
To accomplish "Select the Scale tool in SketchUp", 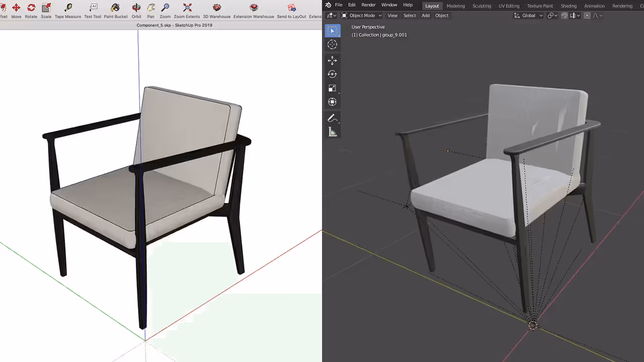I will (x=46, y=10).
